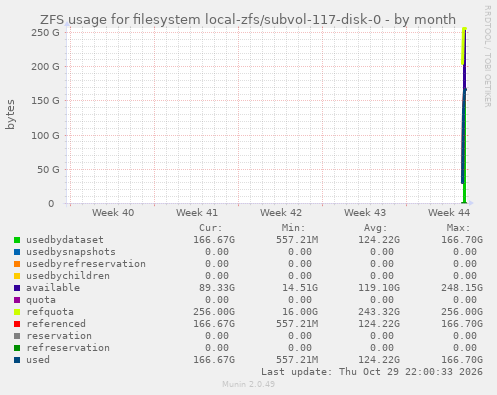Click the quota magenta legend swatch
497x395 pixels.
pyautogui.click(x=17, y=300)
